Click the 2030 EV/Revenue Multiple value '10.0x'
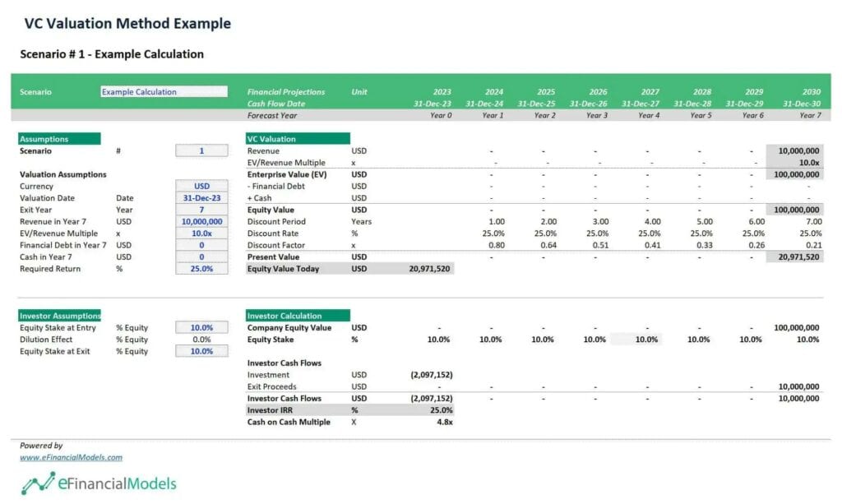842x504 pixels. (x=809, y=163)
